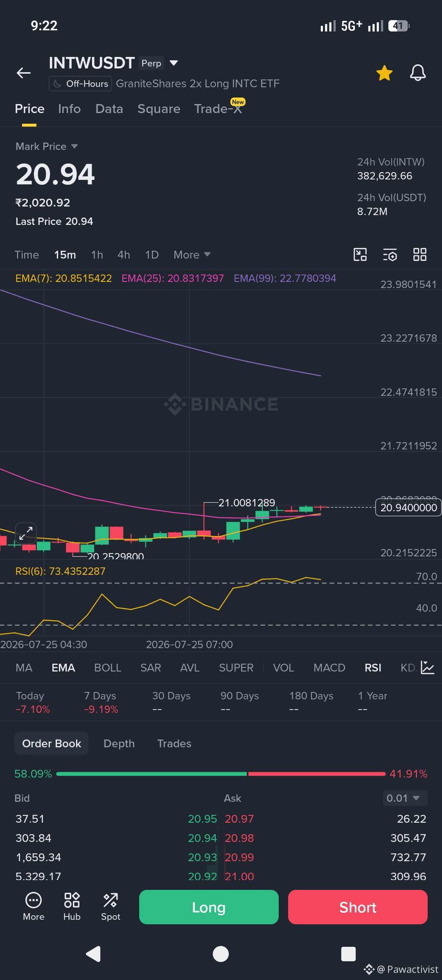Open the 0.01 price precision dropdown
The width and height of the screenshot is (442, 980).
(x=405, y=798)
